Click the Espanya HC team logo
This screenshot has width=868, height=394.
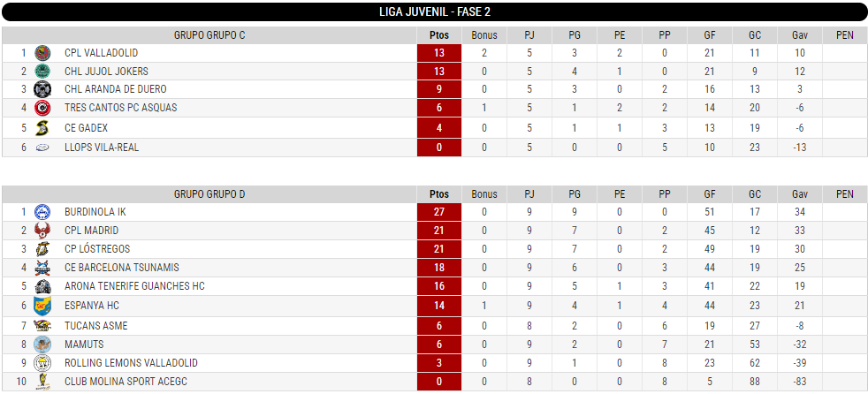42,306
